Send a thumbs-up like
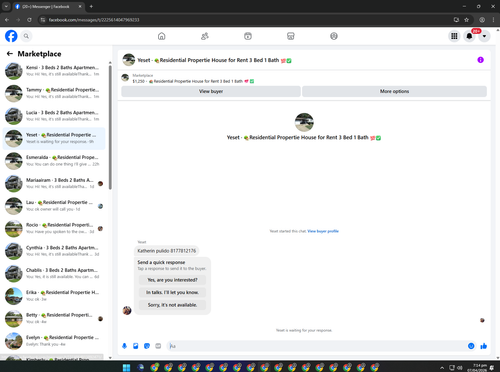 coord(484,346)
